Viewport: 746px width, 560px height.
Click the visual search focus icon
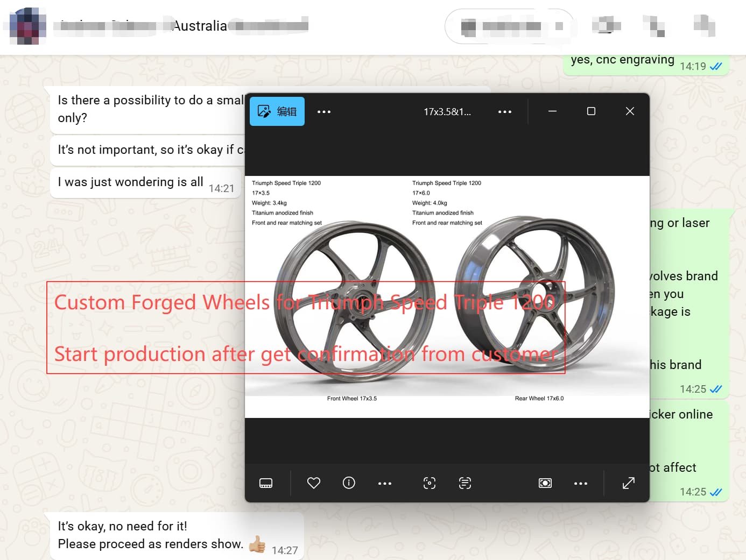pos(430,483)
